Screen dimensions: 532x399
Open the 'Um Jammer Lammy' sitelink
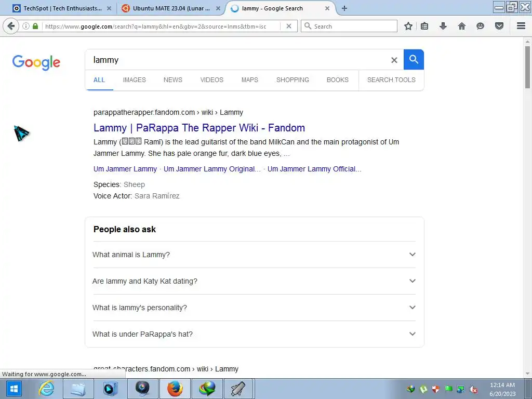[x=125, y=169]
